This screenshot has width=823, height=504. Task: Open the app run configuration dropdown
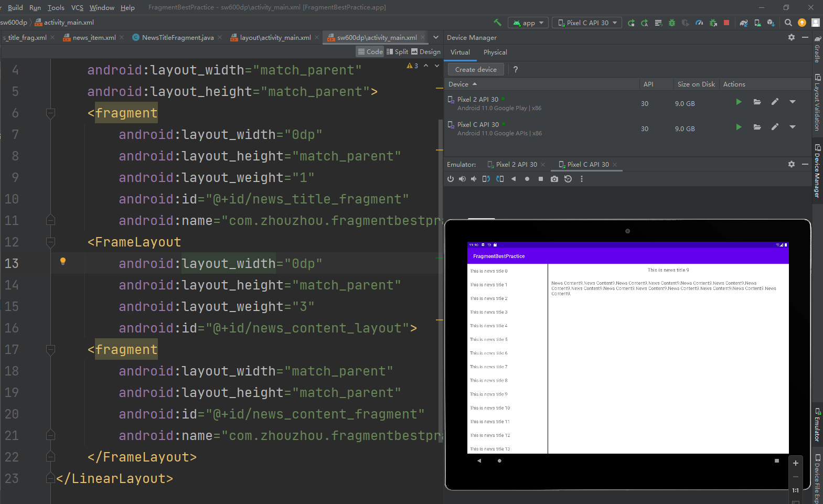[528, 23]
